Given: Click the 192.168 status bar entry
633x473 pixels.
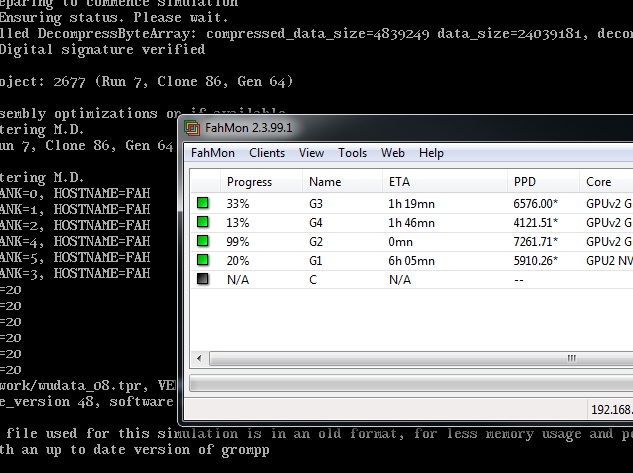Looking at the screenshot, I should [x=612, y=410].
